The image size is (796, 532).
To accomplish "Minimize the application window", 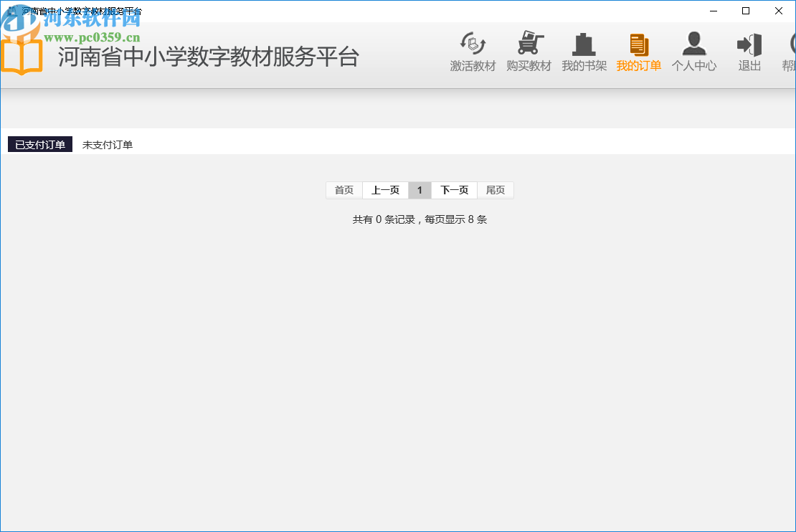I will 713,11.
